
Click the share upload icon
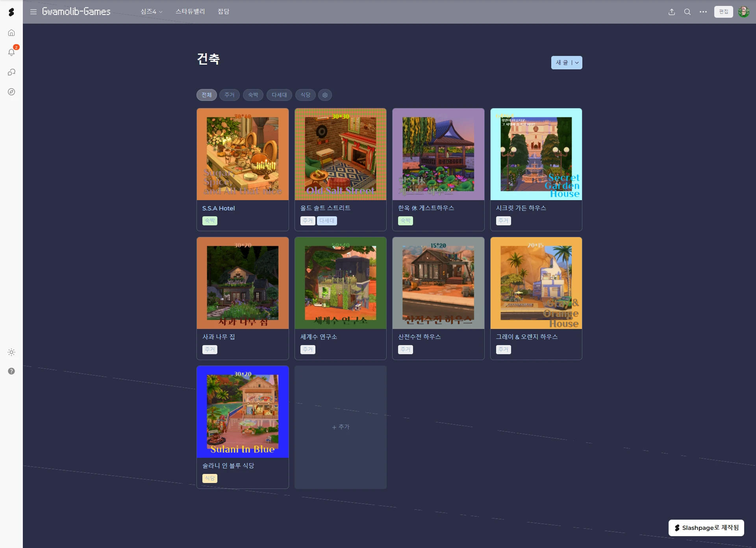coord(672,12)
